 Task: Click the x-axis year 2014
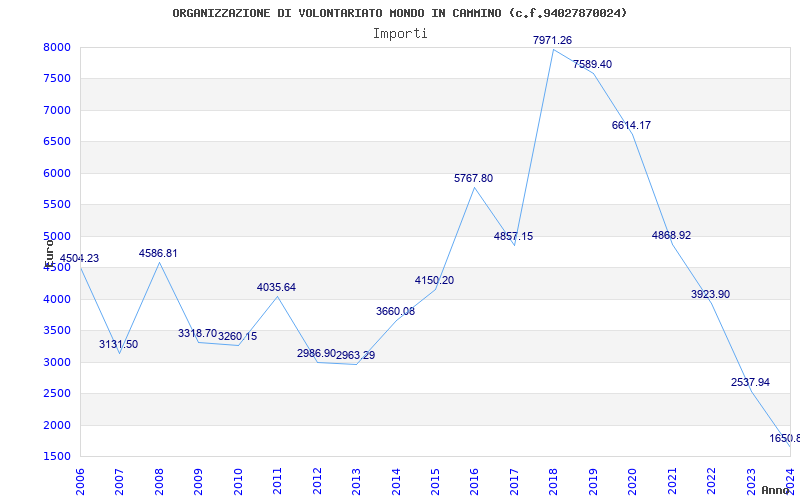[396, 480]
